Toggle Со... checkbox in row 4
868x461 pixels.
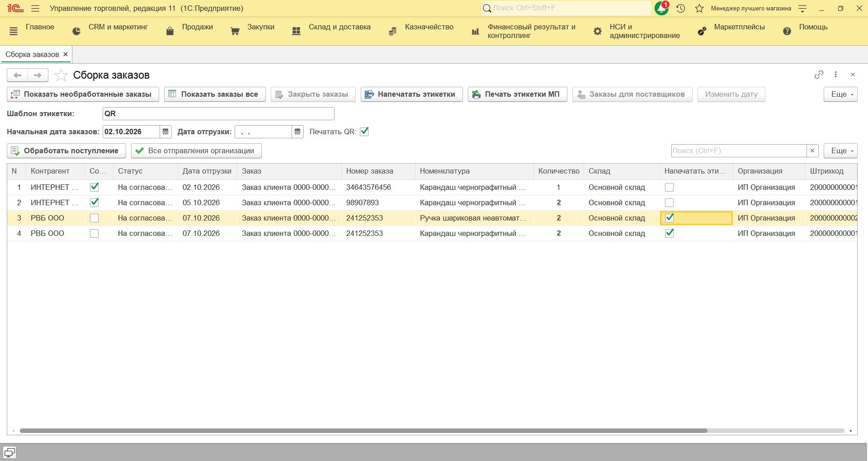coord(94,233)
